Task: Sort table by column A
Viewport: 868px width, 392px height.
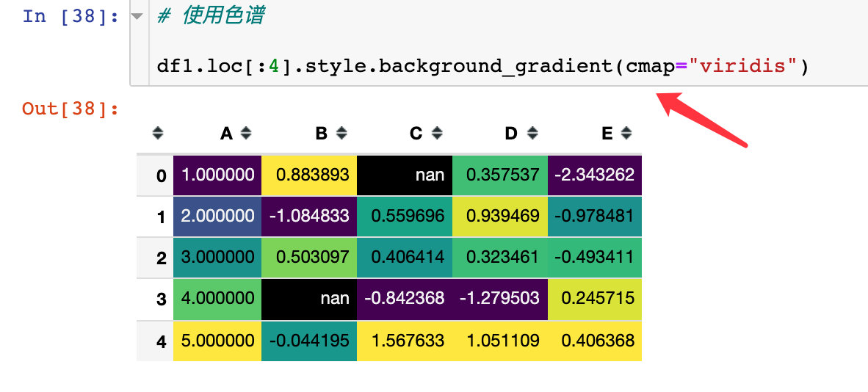Action: tap(246, 134)
